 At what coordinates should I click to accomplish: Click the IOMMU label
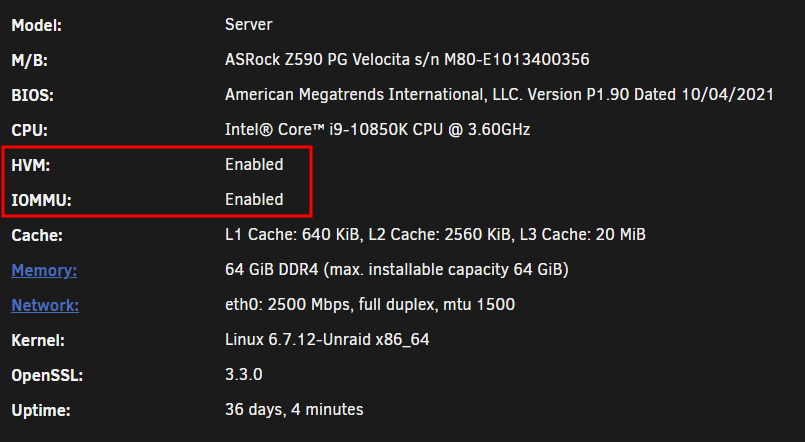42,200
